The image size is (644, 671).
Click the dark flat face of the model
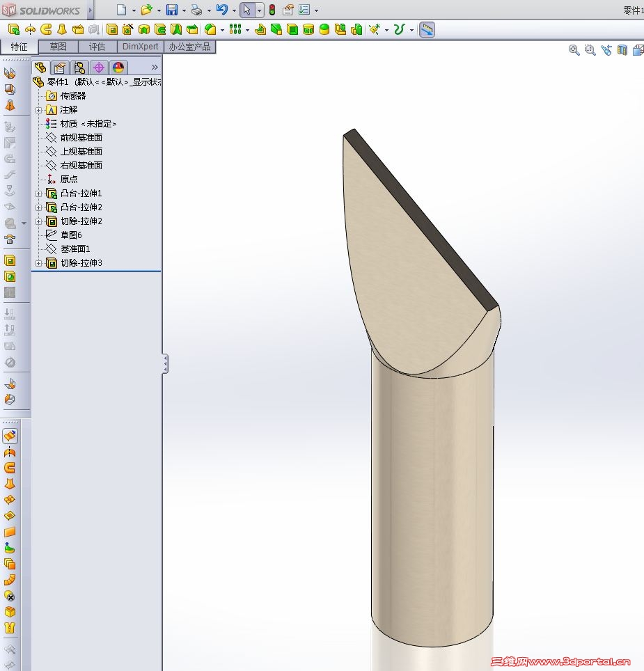(421, 221)
